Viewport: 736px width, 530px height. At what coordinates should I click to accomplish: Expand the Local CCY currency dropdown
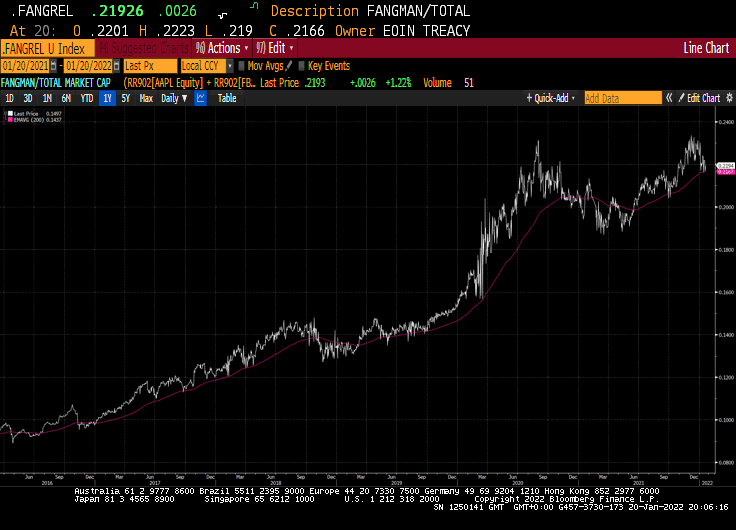pos(230,66)
